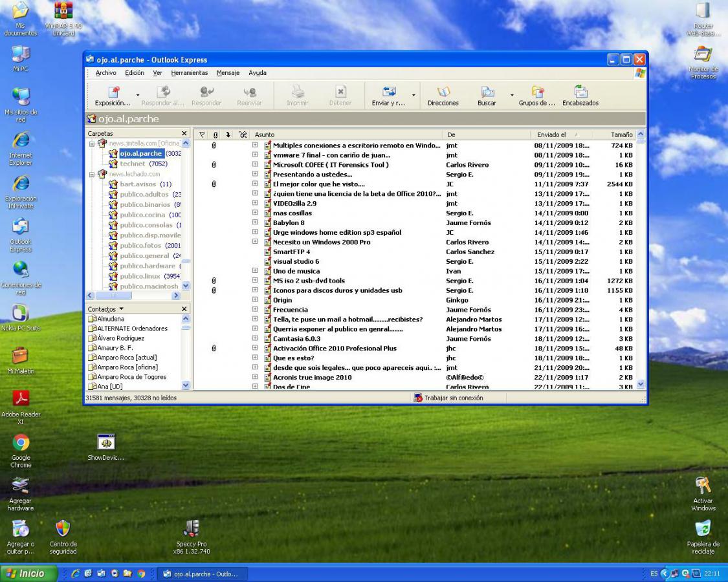Image resolution: width=728 pixels, height=582 pixels.
Task: Click the Encabezados headers toolbar icon
Action: (x=580, y=92)
